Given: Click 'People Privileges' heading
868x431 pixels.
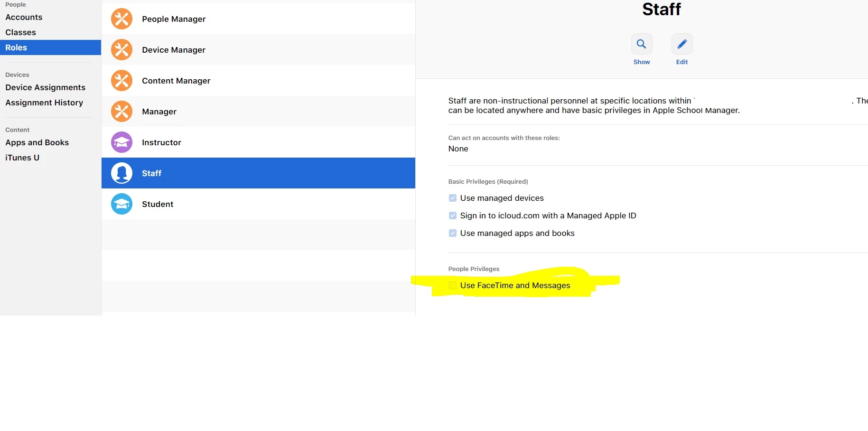Looking at the screenshot, I should [x=474, y=269].
